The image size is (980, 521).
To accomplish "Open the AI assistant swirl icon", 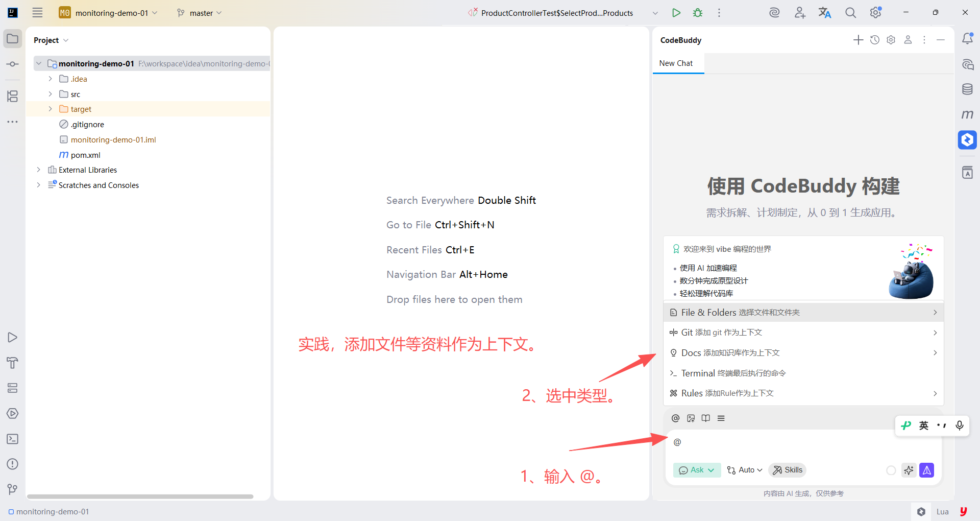I will (x=774, y=13).
